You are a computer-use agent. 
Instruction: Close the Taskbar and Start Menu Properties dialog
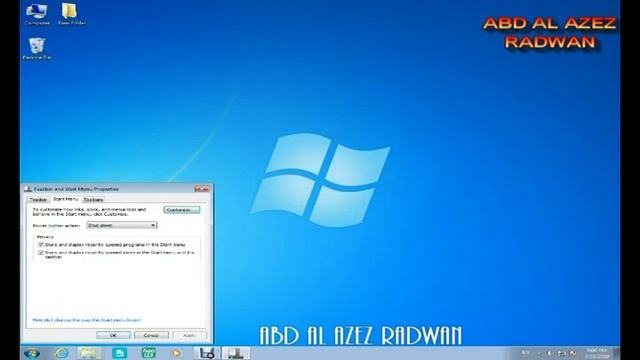coord(202,189)
